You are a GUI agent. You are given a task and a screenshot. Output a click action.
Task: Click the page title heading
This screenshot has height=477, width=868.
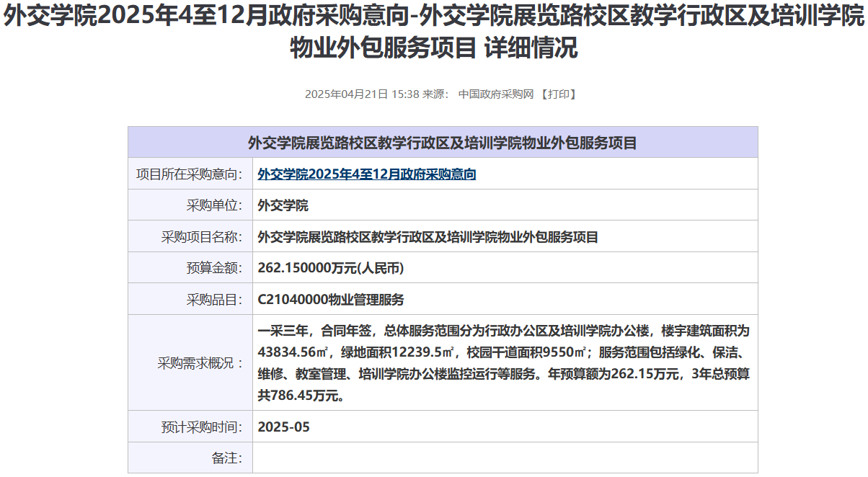(x=434, y=33)
